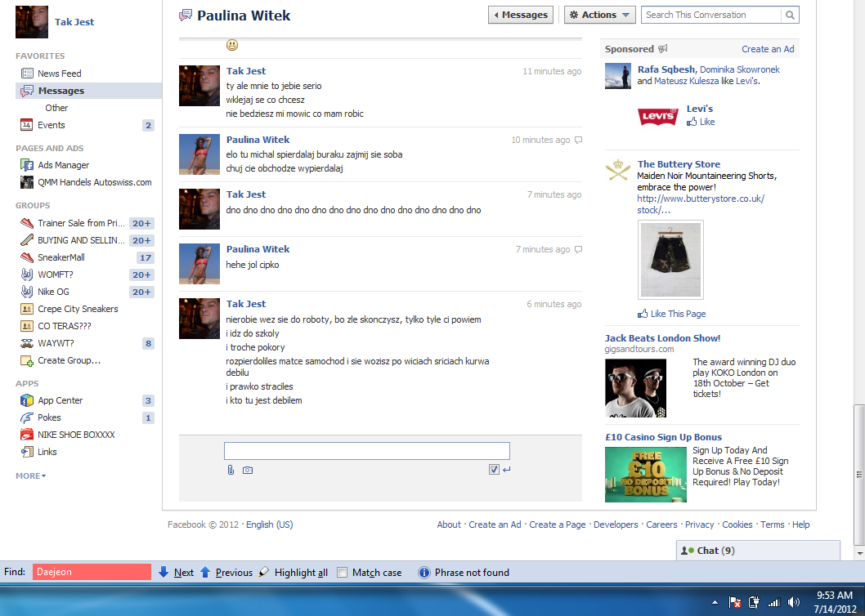Open Links icon in Apps
The image size is (865, 616).
[x=27, y=452]
